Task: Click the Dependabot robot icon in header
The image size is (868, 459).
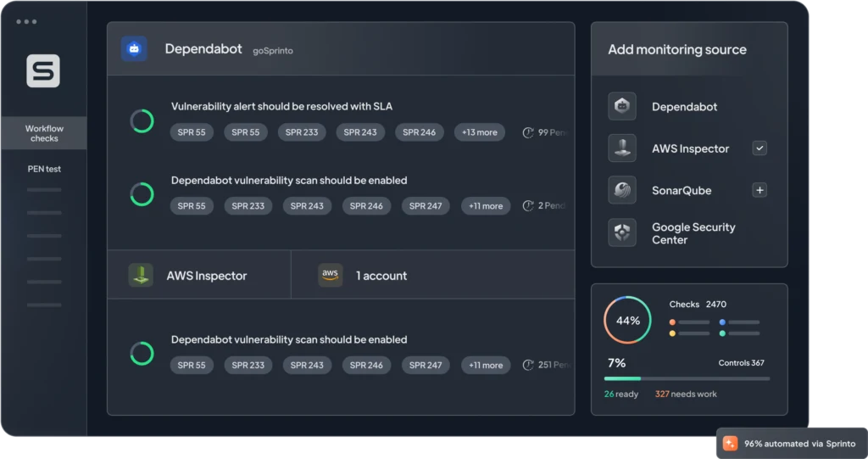Action: tap(134, 49)
